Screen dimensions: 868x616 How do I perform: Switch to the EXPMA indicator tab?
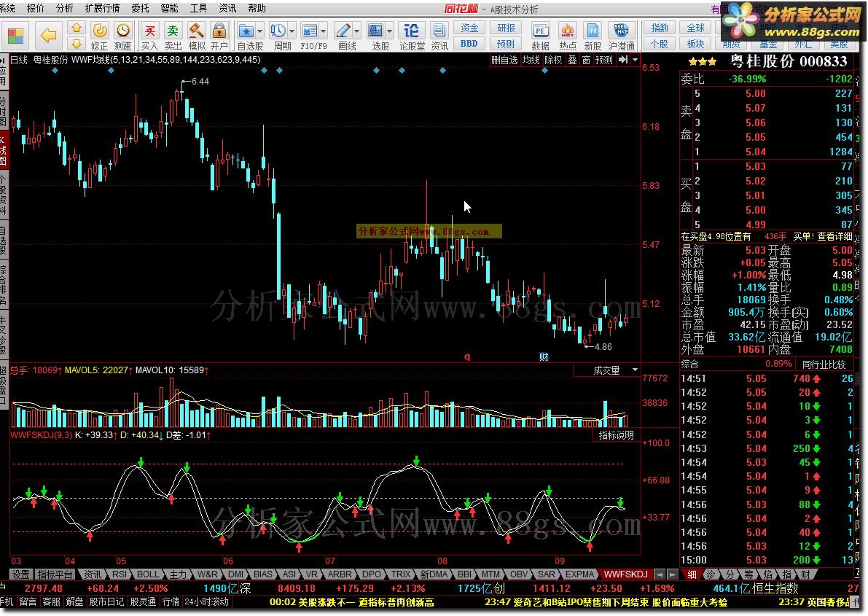pyautogui.click(x=579, y=574)
